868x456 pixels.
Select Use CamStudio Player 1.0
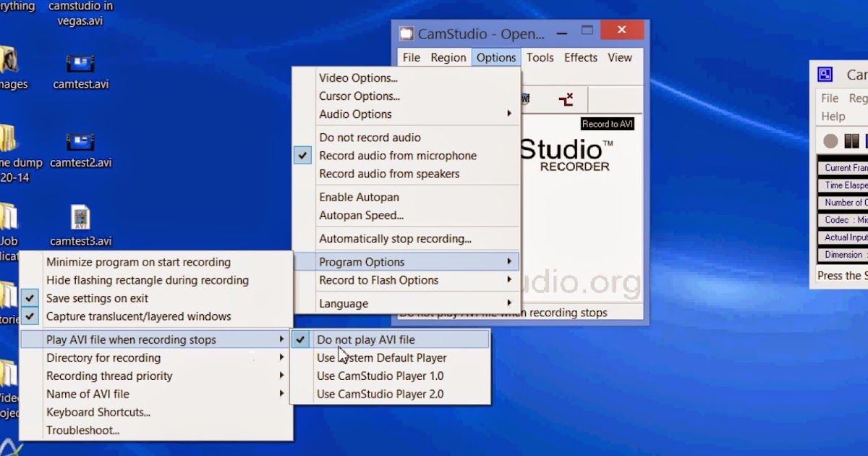(x=391, y=376)
